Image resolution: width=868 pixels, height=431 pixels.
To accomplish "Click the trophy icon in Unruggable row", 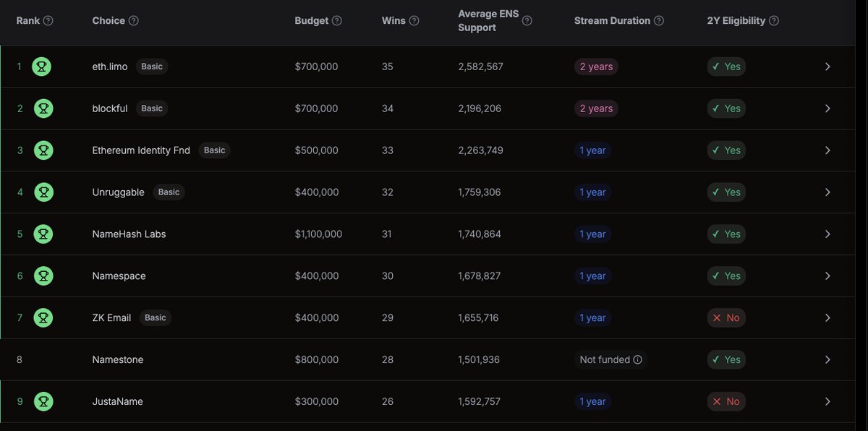I will [x=43, y=192].
